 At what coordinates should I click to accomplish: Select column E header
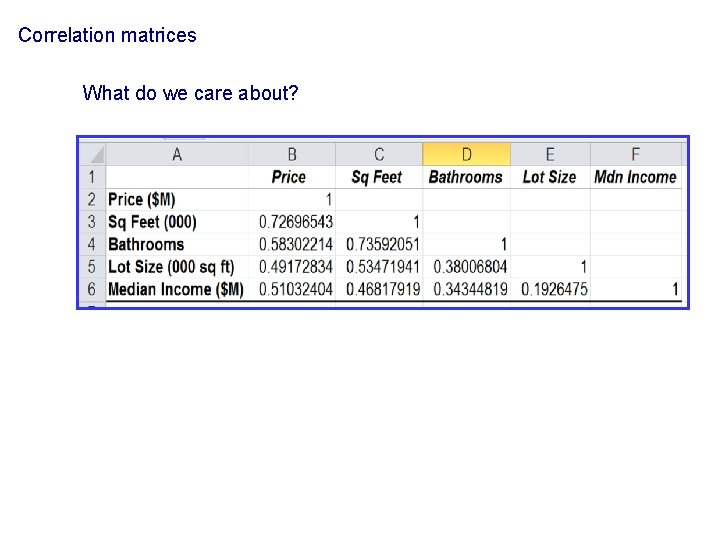550,154
